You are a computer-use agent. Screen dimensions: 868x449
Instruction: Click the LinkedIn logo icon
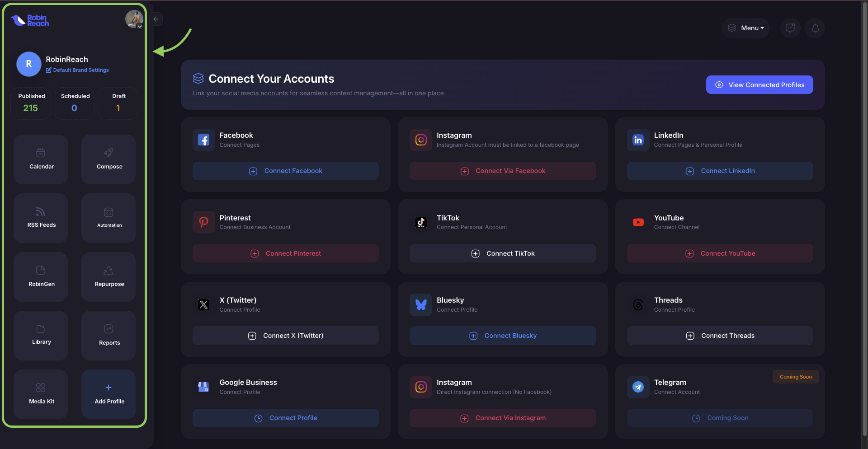(638, 140)
